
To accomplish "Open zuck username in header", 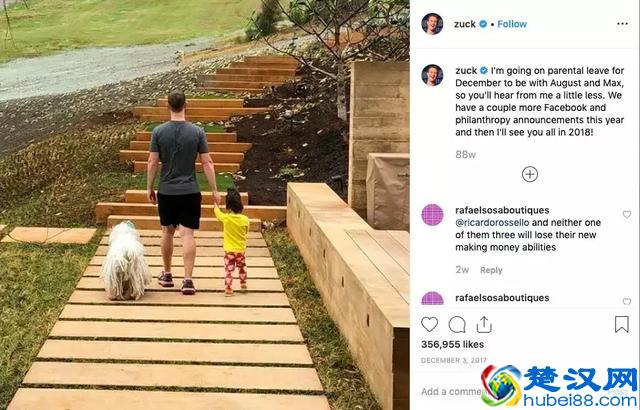I will click(465, 24).
